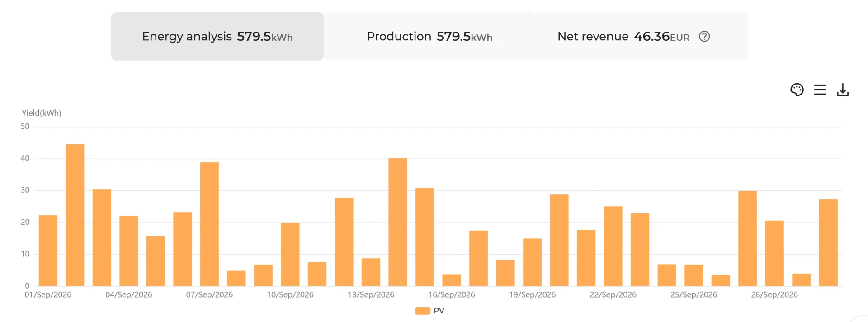This screenshot has width=868, height=322.
Task: Click the '50' value on the yield axis
Action: [x=25, y=127]
